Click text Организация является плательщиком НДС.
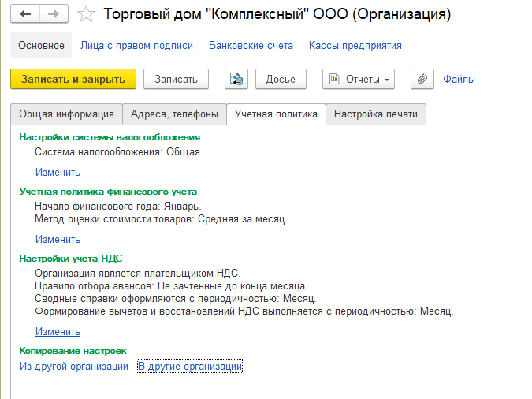This screenshot has height=399, width=532. 138,273
